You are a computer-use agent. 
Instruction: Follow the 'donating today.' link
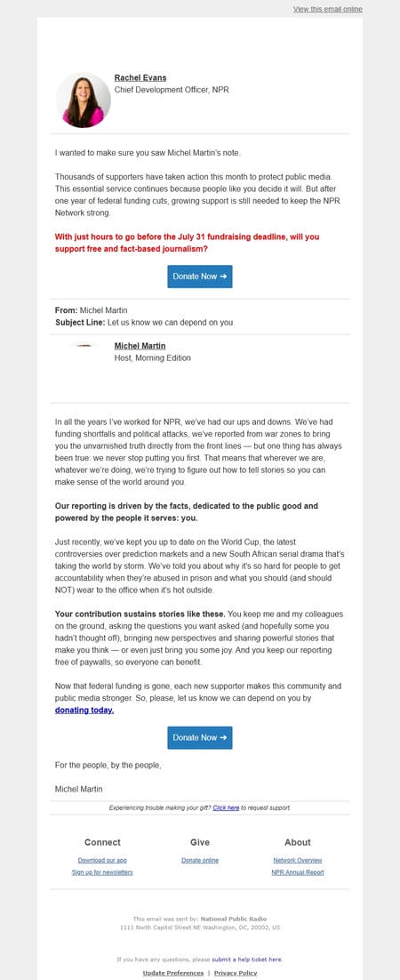pyautogui.click(x=84, y=711)
